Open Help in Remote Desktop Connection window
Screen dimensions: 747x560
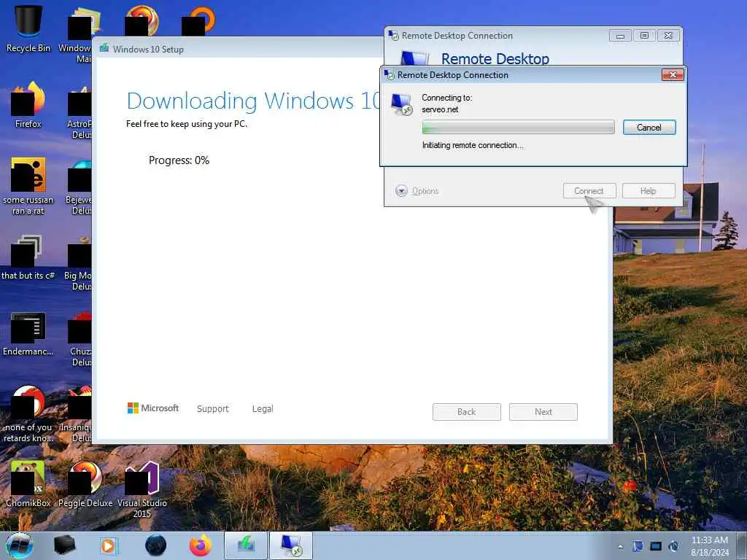649,191
